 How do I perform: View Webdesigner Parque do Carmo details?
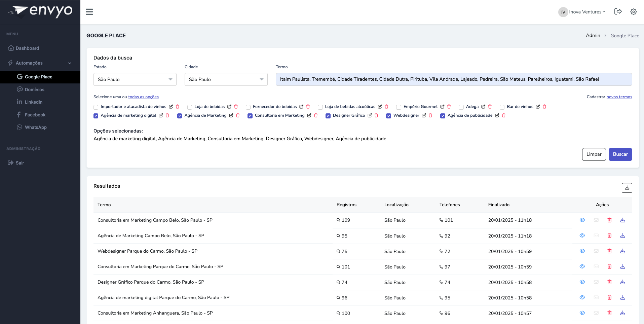pyautogui.click(x=582, y=251)
